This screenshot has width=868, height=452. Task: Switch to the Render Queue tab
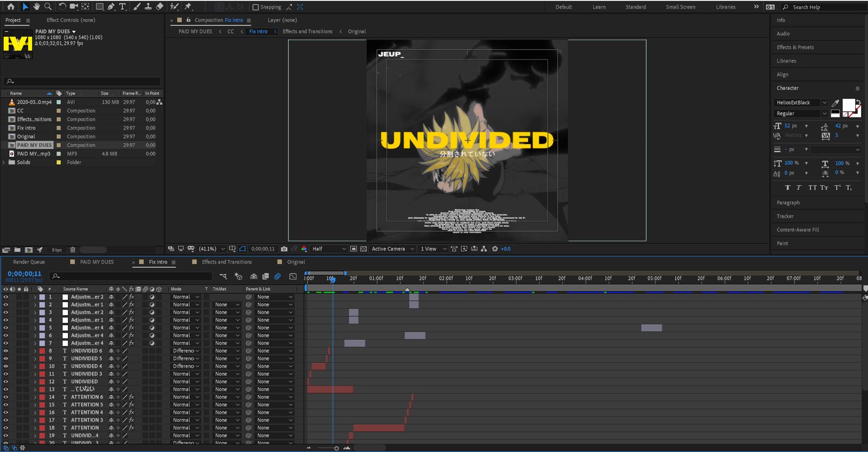click(29, 262)
